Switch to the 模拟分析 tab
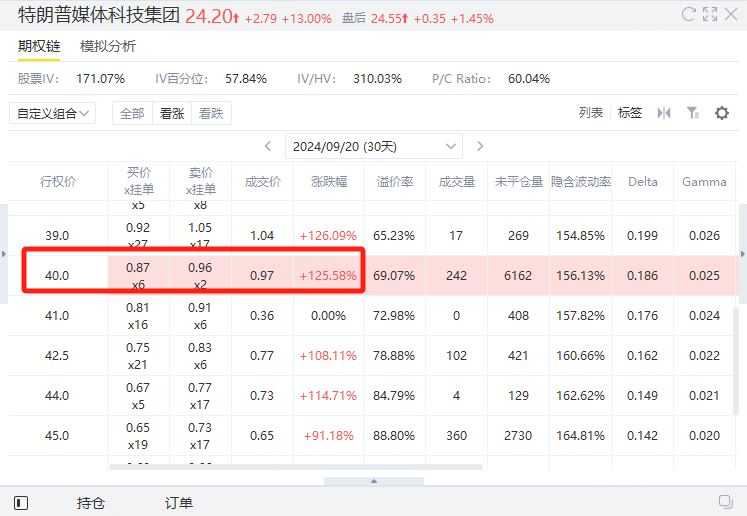 coord(108,46)
